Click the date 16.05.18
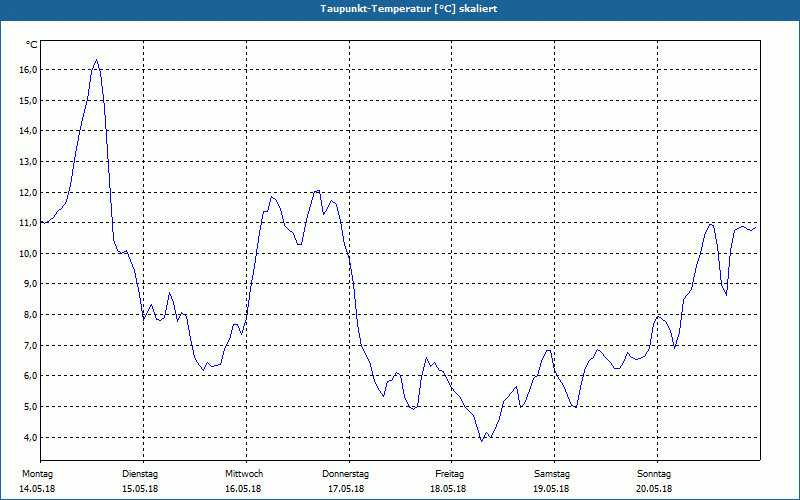Viewport: 800px width, 500px height. (x=243, y=489)
